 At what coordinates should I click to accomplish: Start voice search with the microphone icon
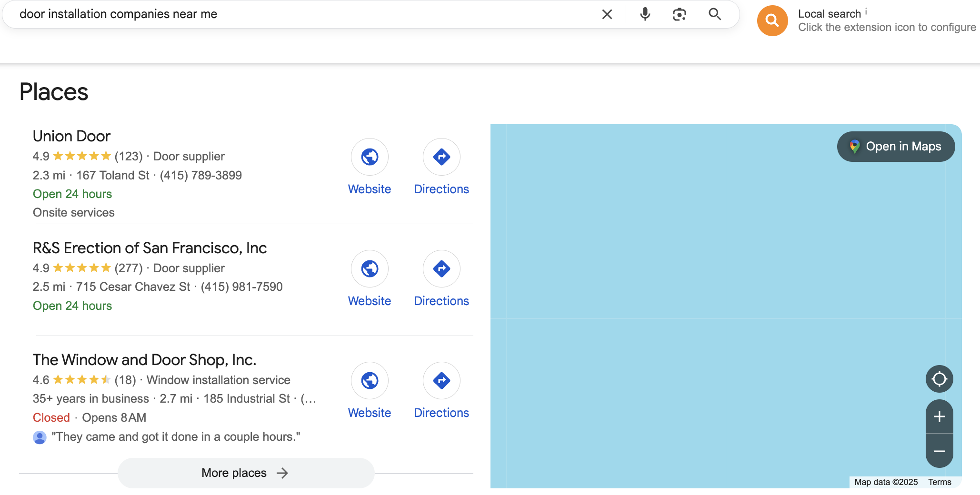pyautogui.click(x=645, y=14)
